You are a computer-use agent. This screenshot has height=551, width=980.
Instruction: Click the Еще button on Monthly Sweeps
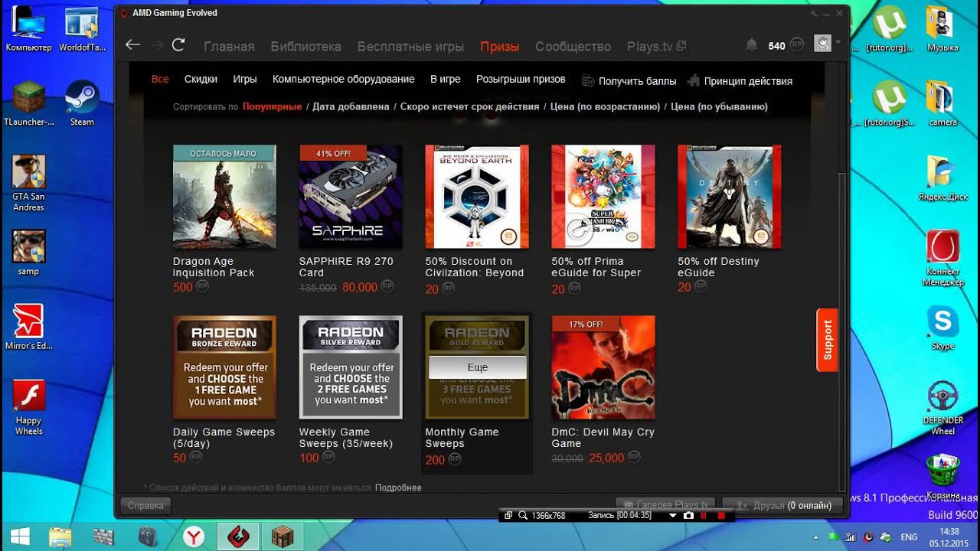tap(477, 367)
